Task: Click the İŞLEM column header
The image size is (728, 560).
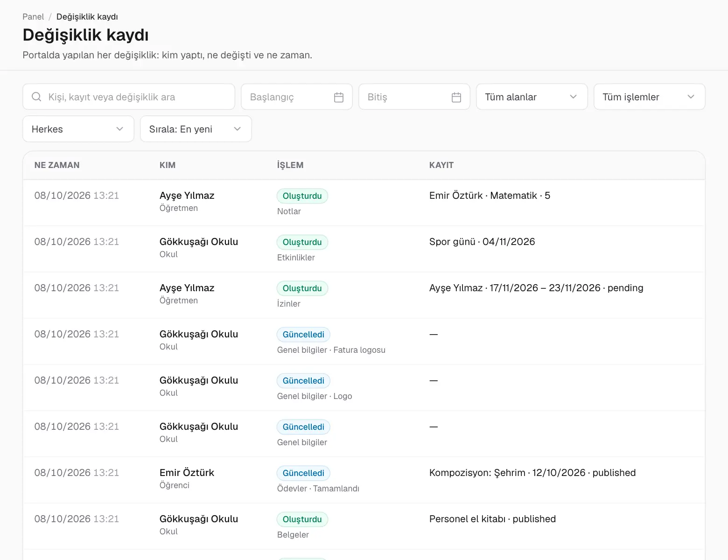Action: [290, 165]
